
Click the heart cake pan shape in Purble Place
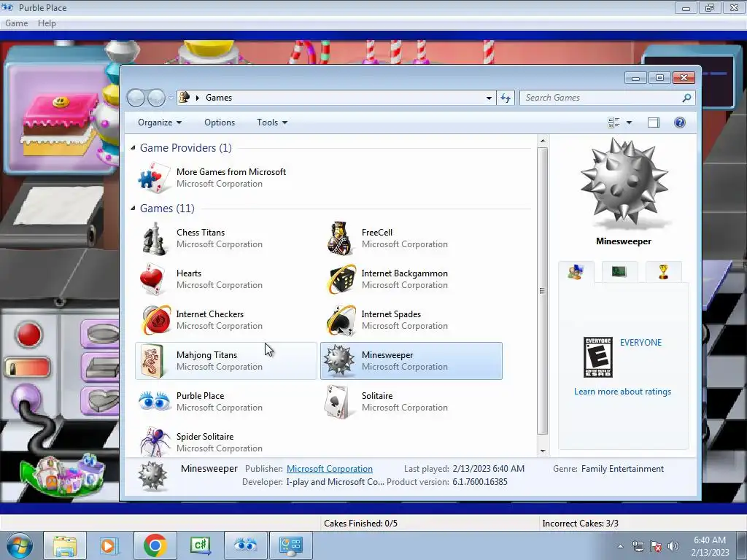pos(101,401)
